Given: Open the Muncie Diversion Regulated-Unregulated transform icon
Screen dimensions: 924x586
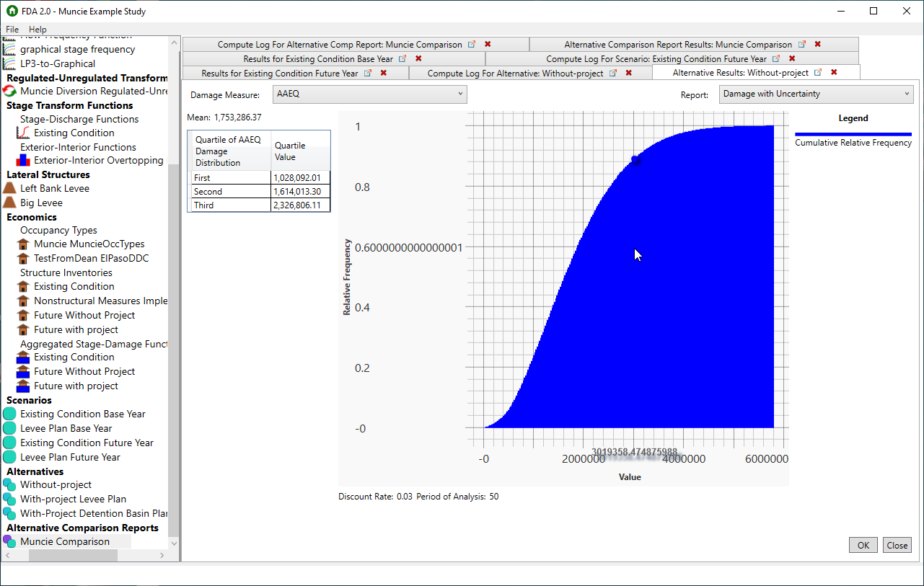Looking at the screenshot, I should pyautogui.click(x=11, y=91).
